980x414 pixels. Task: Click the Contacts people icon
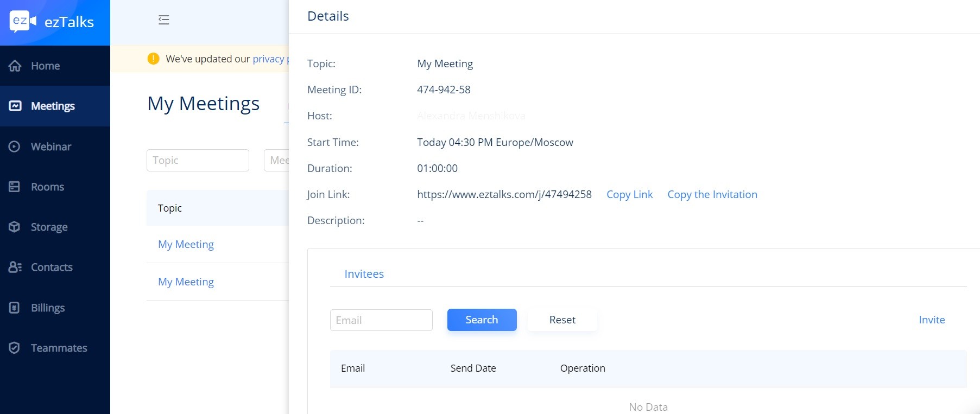(x=15, y=267)
